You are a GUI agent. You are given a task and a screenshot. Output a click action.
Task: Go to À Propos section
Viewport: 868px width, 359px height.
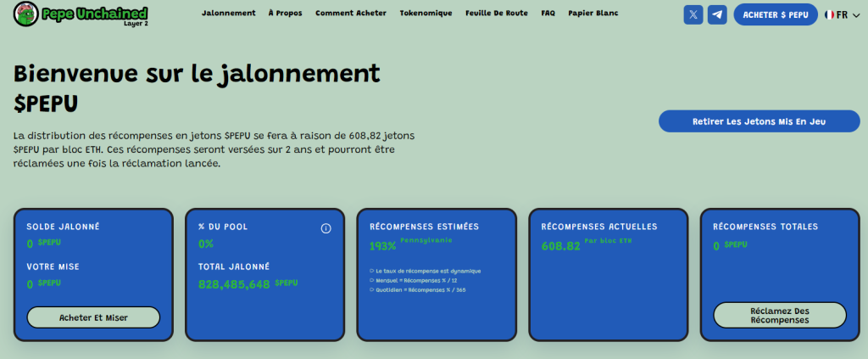(x=285, y=14)
